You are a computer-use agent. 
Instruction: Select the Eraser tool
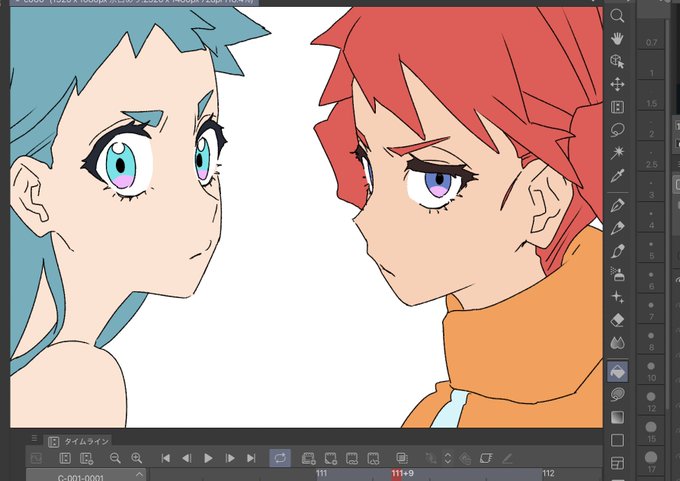617,320
